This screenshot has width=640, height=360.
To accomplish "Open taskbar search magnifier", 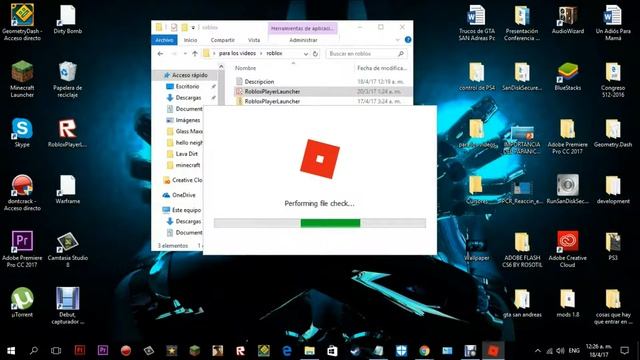I will click(x=34, y=350).
